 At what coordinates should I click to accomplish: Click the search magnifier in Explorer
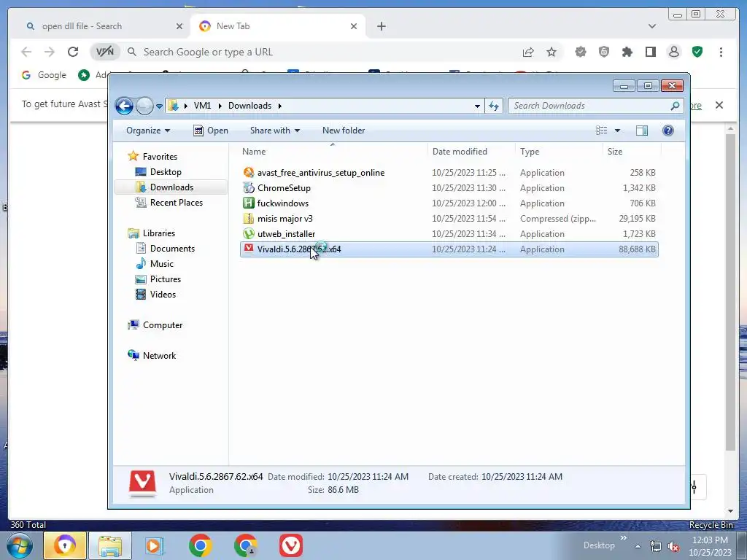675,106
